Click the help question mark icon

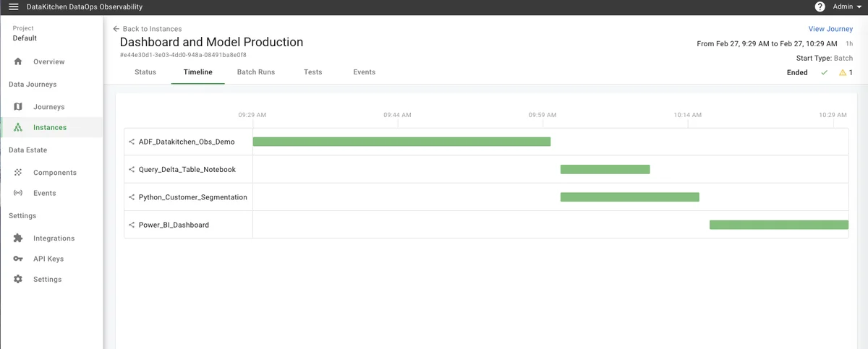click(820, 7)
